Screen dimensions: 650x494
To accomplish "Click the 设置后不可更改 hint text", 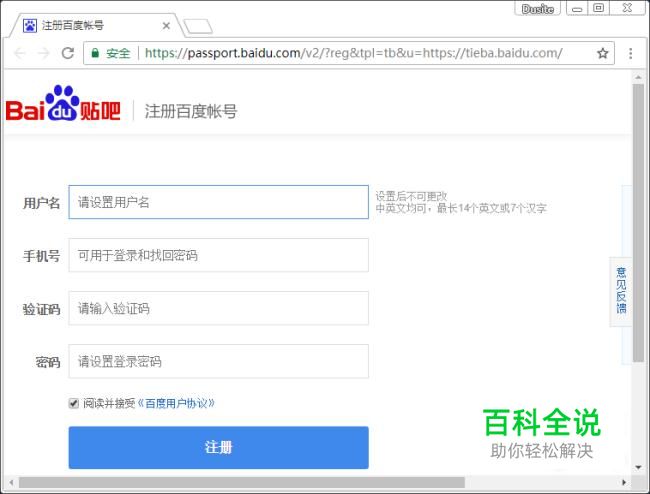I will click(411, 196).
